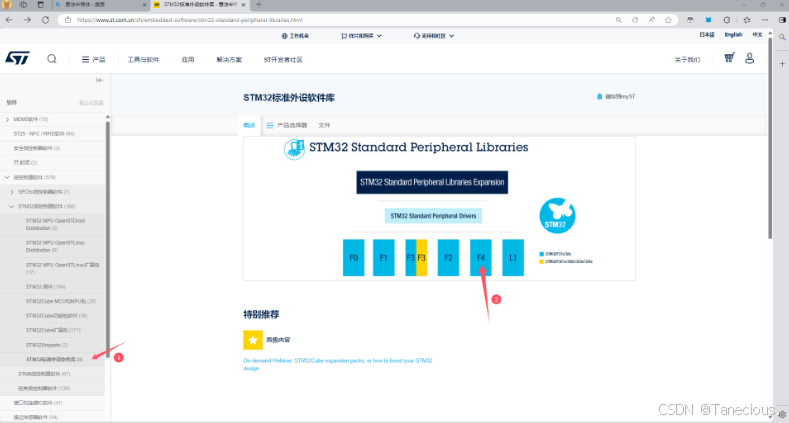
Task: Expand the SPC5x software (7) node
Action: point(12,192)
